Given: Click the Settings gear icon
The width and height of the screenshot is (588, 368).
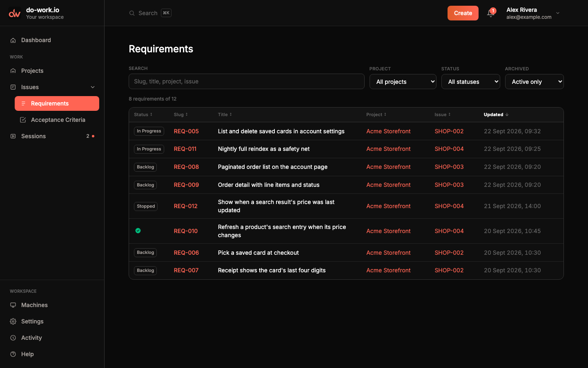Looking at the screenshot, I should click(13, 321).
